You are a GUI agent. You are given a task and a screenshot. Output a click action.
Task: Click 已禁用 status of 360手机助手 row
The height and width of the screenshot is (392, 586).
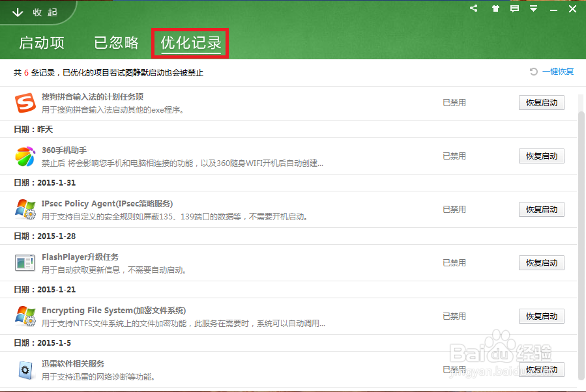point(454,156)
